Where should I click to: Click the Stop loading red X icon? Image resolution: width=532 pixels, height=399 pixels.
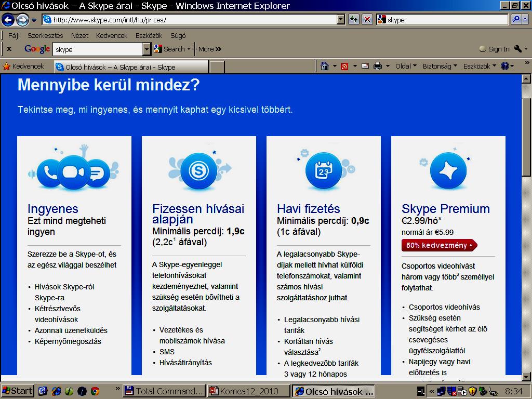(x=367, y=20)
